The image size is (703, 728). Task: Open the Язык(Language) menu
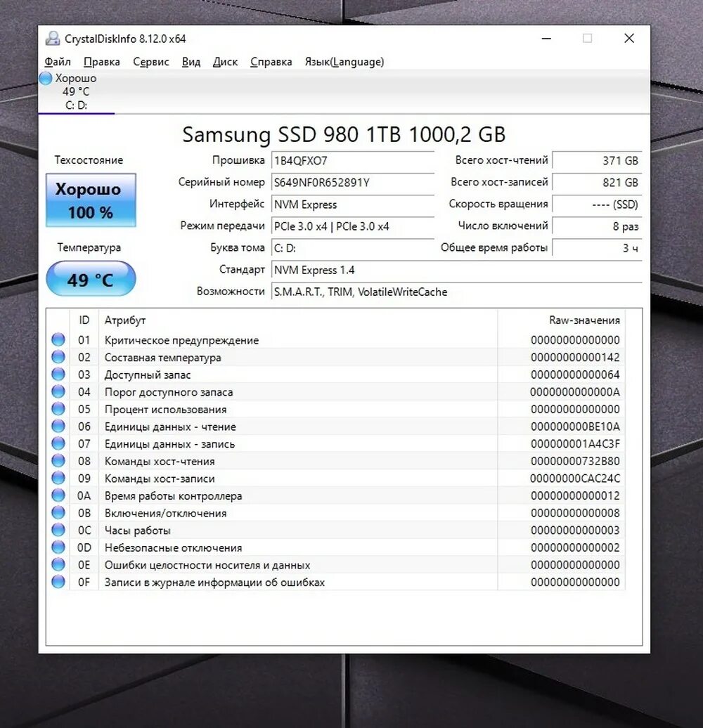click(x=344, y=62)
